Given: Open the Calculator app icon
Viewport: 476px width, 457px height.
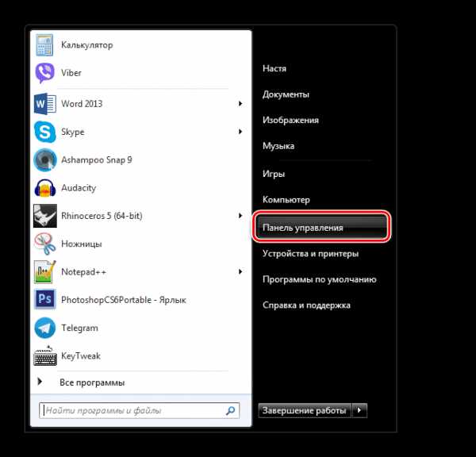Looking at the screenshot, I should [44, 45].
